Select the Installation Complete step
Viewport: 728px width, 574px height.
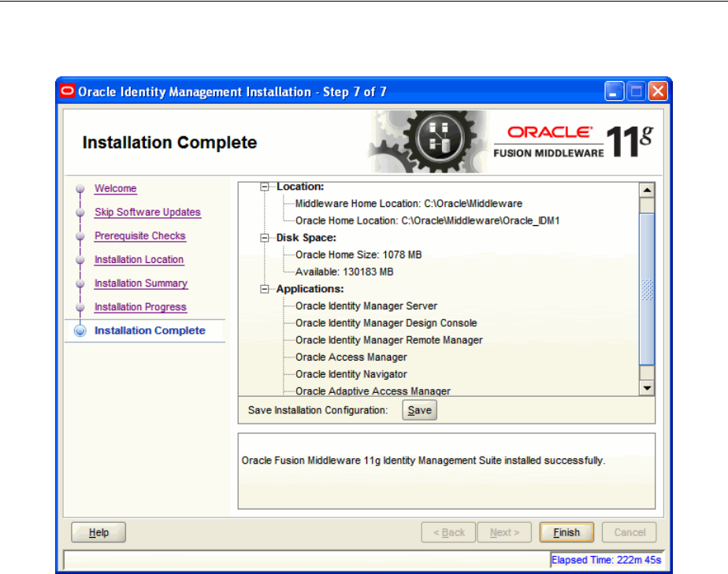point(150,331)
